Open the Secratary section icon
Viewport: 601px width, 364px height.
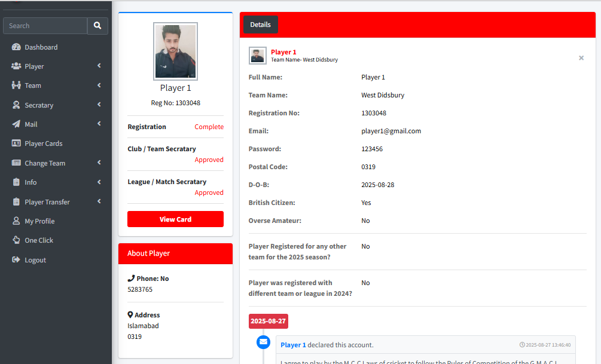tap(16, 105)
